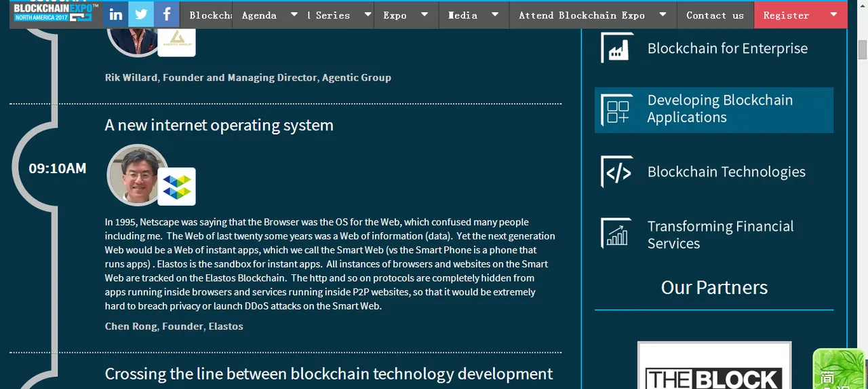
Task: Click the Blockchain Technologies code icon
Action: (x=617, y=172)
